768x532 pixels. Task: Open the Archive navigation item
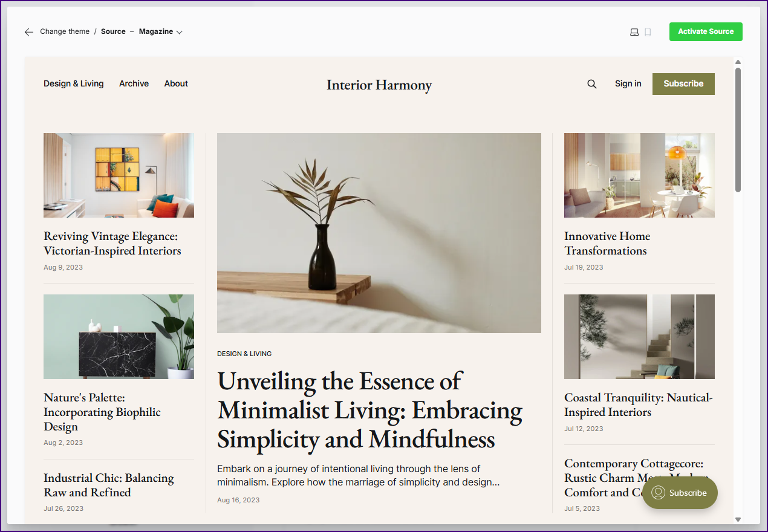(x=134, y=83)
